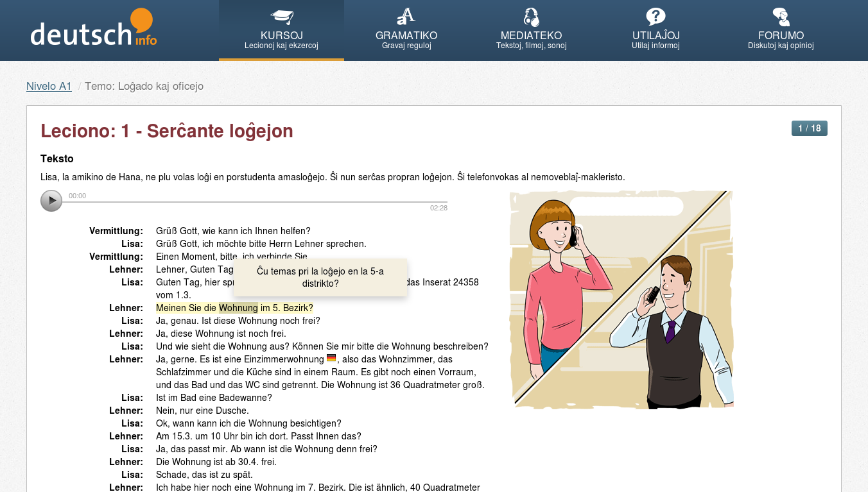The height and width of the screenshot is (492, 868).
Task: Click translation tooltip 'Ĉu temas pri la loĝejo'
Action: click(320, 277)
